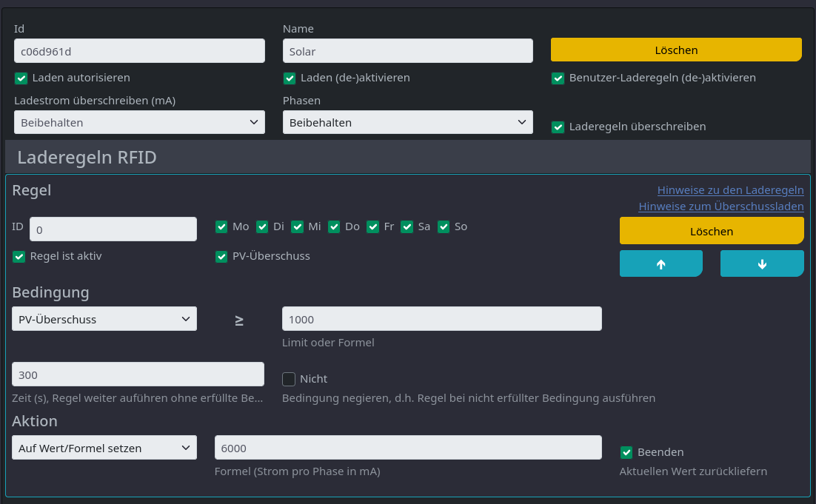Screen dimensions: 816x504
Task: Uncheck 'Laderegeln überschreiben'
Action: (558, 127)
